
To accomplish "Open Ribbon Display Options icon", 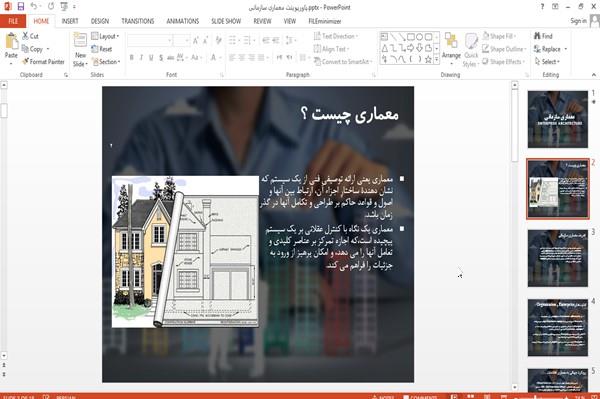I will coord(555,7).
